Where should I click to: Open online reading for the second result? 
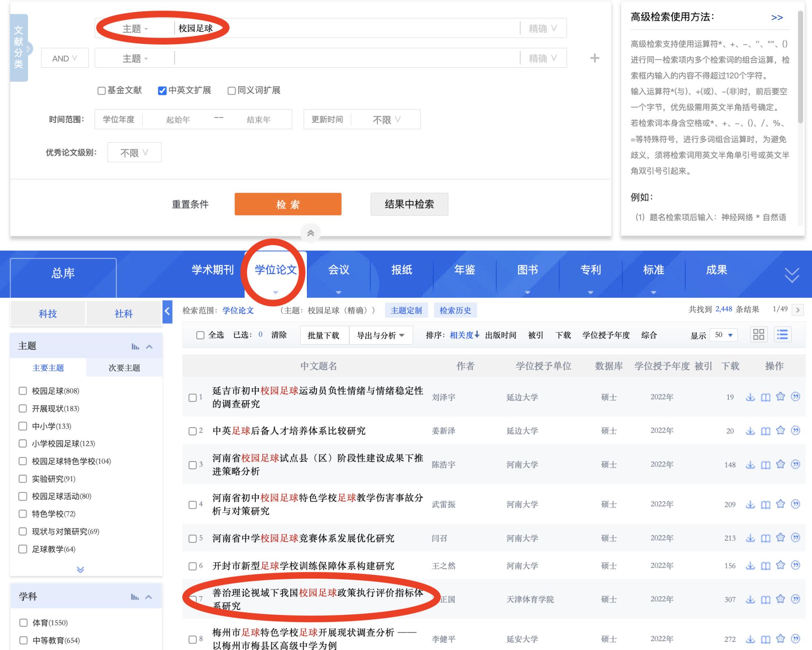pos(765,431)
